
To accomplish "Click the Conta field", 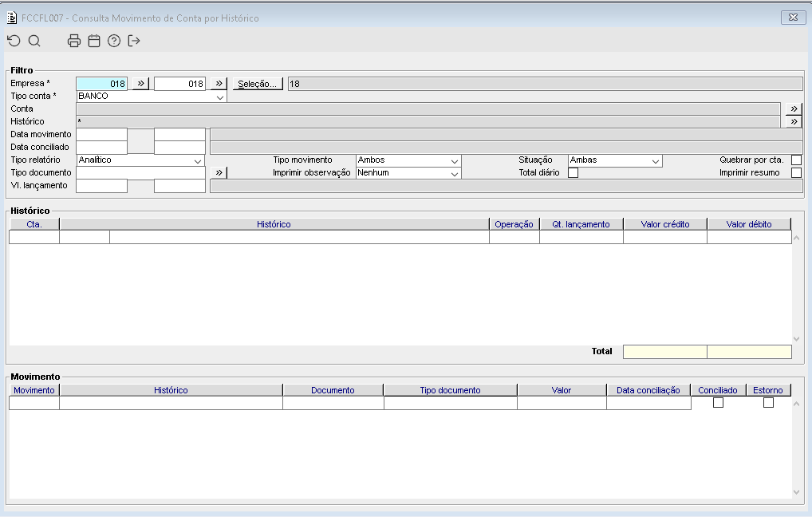I will coord(428,109).
